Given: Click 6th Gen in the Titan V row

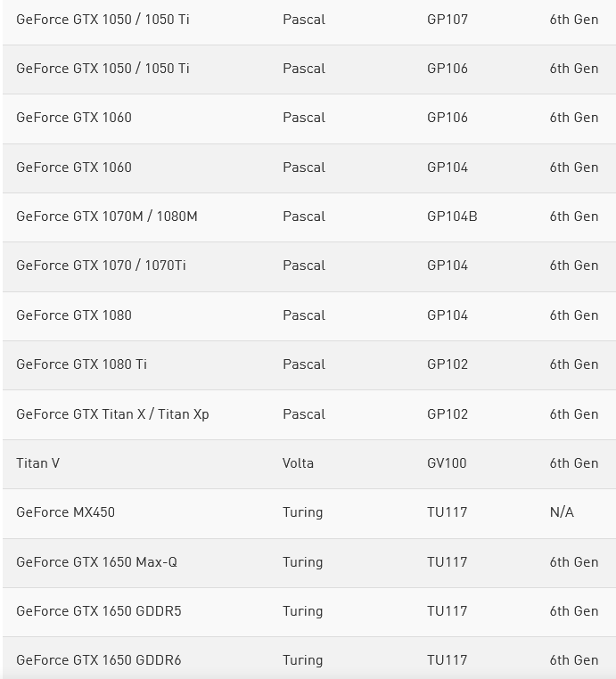Looking at the screenshot, I should coord(573,463).
